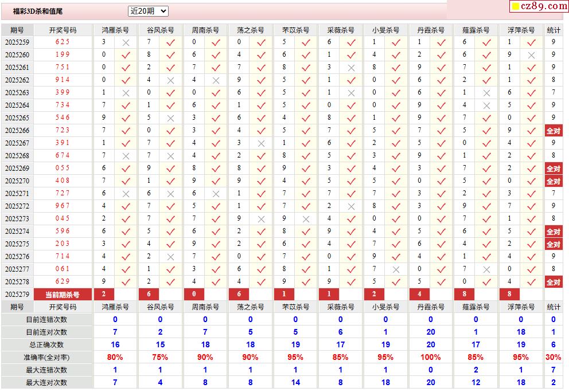Click the red check mark for 丹霞杀号 in row 2025259
This screenshot has width=569, height=392.
point(441,42)
